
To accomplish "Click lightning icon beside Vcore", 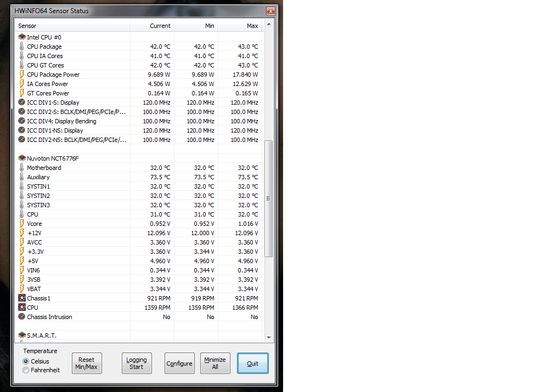I will [x=21, y=224].
